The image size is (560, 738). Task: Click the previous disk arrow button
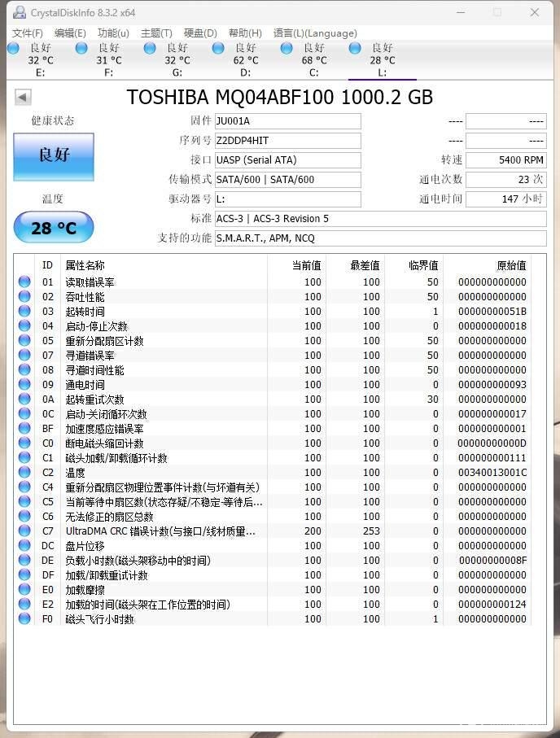tap(23, 98)
